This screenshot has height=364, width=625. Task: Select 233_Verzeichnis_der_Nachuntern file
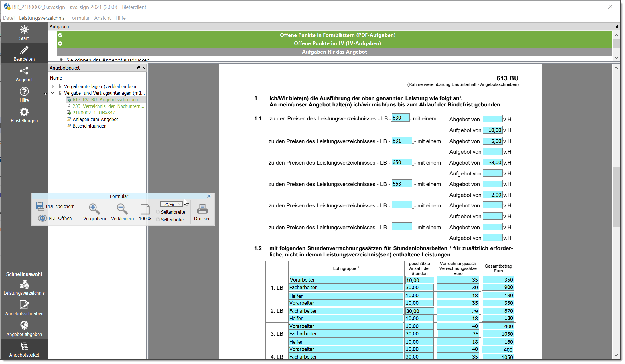(x=109, y=106)
